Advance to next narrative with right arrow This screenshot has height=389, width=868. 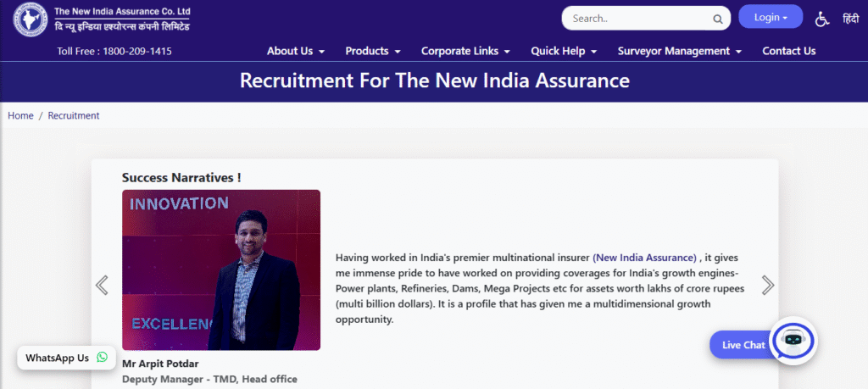click(x=768, y=285)
